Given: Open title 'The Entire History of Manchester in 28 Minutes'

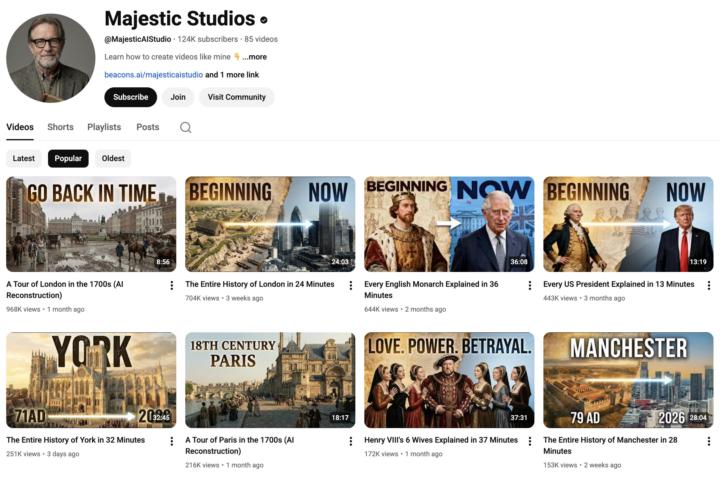Looking at the screenshot, I should point(610,445).
